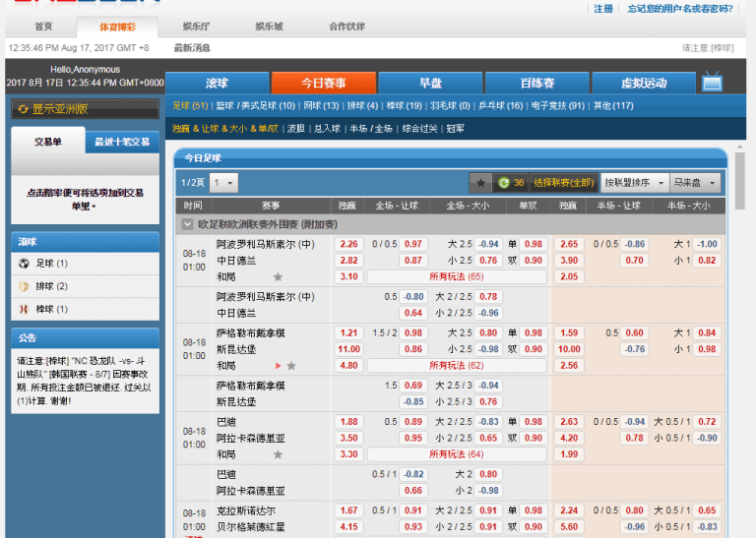Image resolution: width=756 pixels, height=538 pixels.
Task: Click the 4.80 draw odds for 萨格勒布戴拿模 match
Action: 349,366
